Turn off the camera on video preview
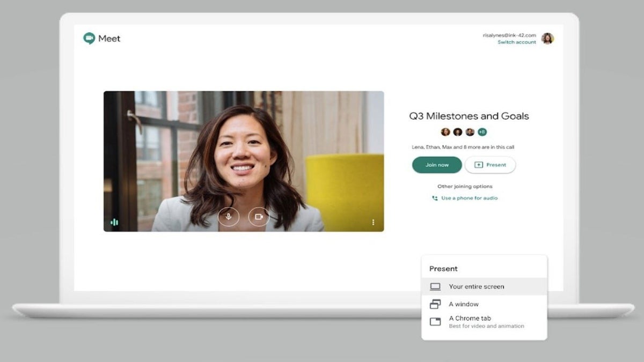The image size is (644, 362). [259, 217]
